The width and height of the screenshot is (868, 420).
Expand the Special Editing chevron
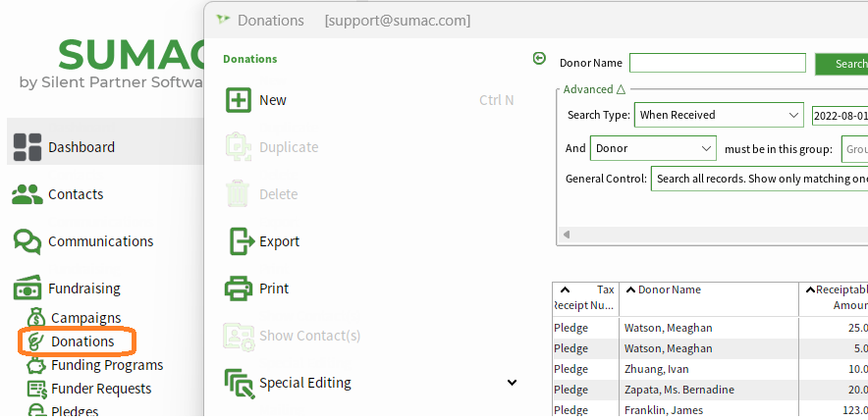(x=512, y=383)
